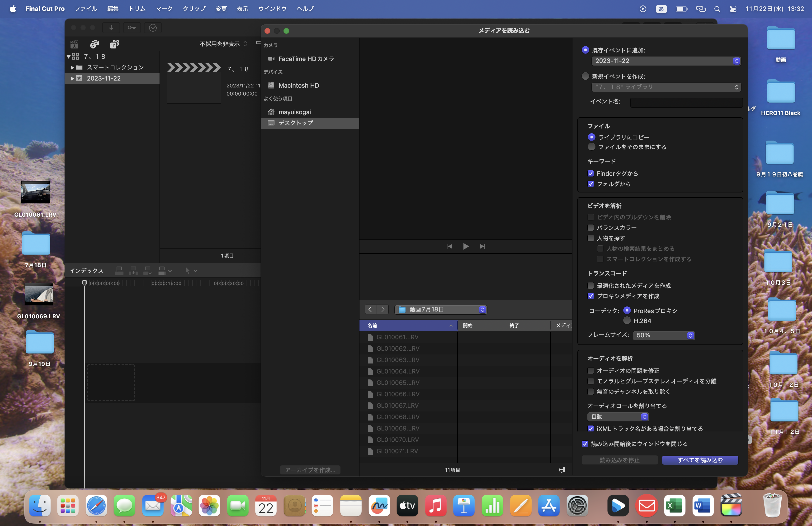Jump to next clip in import preview
The width and height of the screenshot is (812, 526).
482,246
